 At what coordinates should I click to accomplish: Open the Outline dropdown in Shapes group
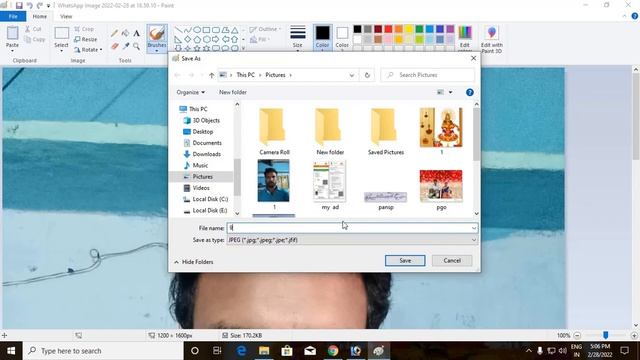click(x=265, y=29)
